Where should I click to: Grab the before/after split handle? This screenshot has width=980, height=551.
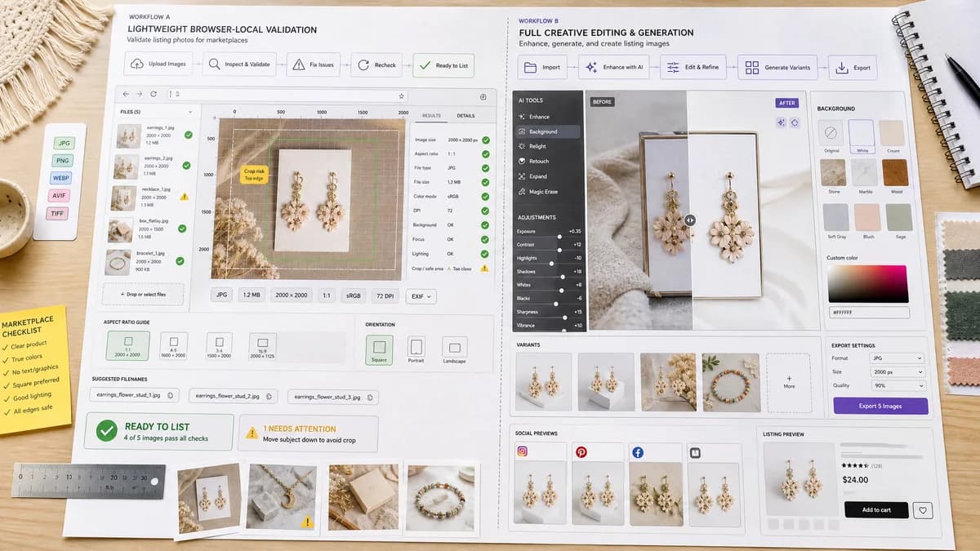pyautogui.click(x=689, y=220)
